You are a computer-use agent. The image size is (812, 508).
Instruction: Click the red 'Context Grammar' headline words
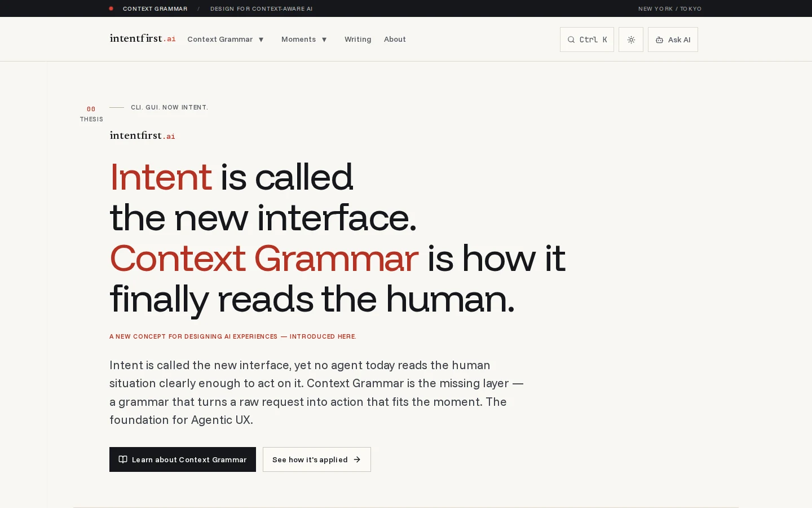pyautogui.click(x=264, y=258)
